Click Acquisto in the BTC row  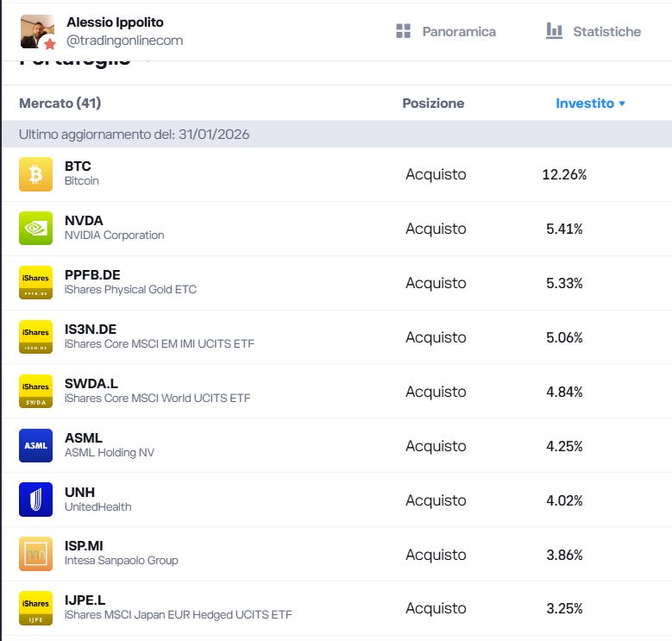coord(436,174)
